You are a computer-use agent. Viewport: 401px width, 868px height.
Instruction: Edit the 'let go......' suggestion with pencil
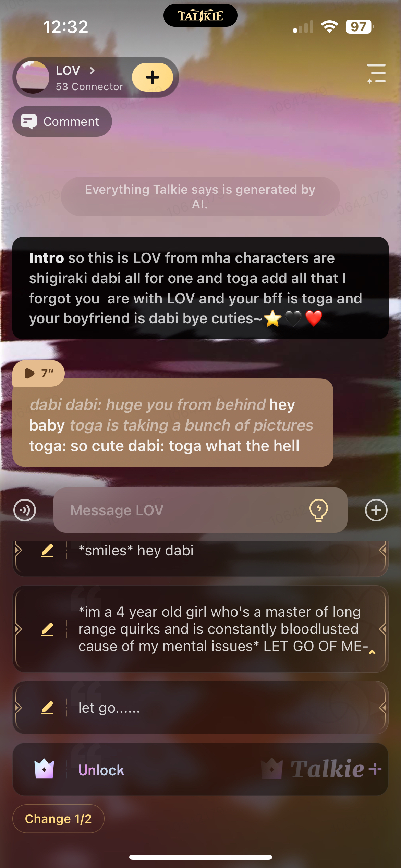[x=47, y=708]
